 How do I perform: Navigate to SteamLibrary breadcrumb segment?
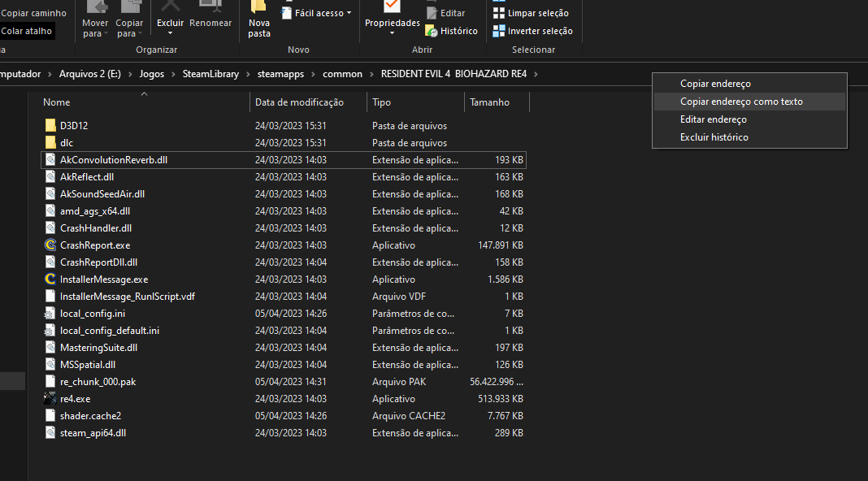click(211, 74)
